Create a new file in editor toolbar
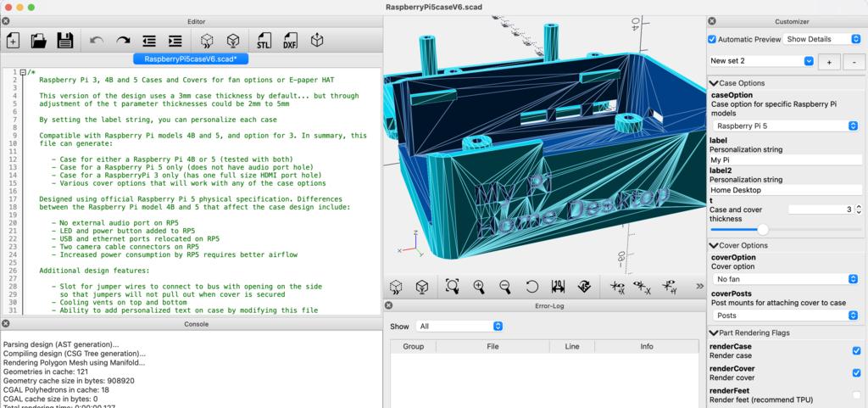This screenshot has height=408, width=868. click(13, 41)
